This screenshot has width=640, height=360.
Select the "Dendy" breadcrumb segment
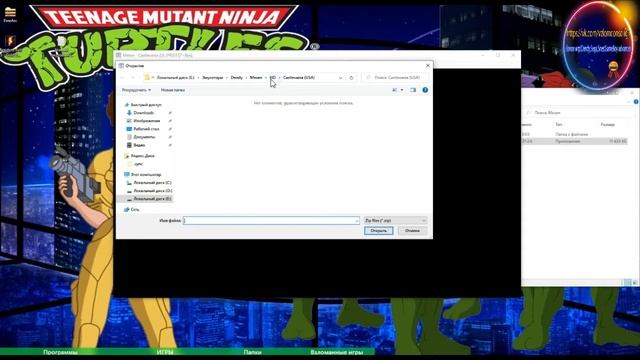237,78
